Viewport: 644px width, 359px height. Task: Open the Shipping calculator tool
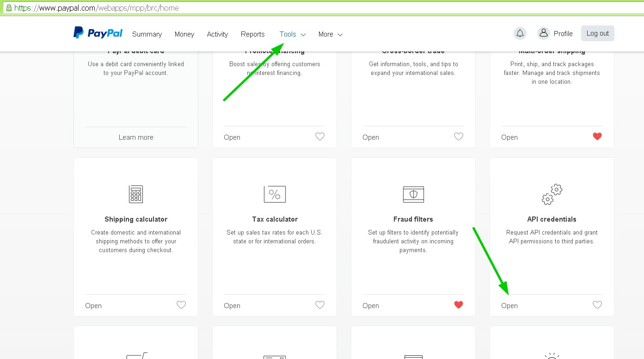[93, 306]
